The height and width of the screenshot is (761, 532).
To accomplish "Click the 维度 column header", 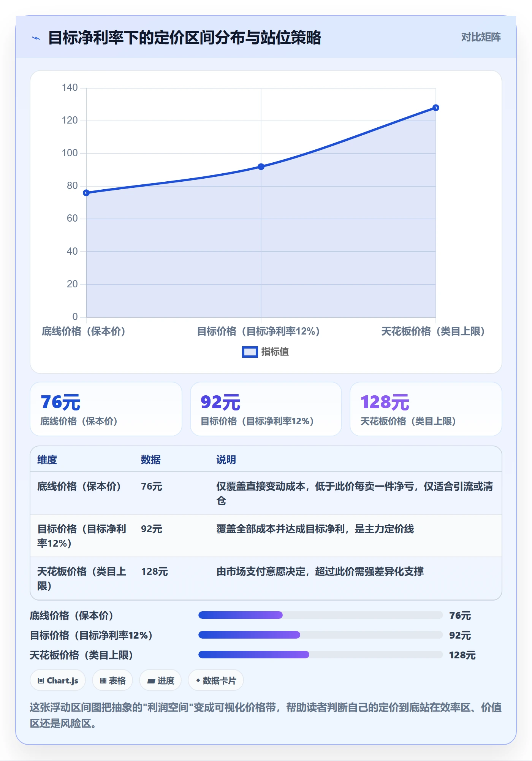I will 47,460.
